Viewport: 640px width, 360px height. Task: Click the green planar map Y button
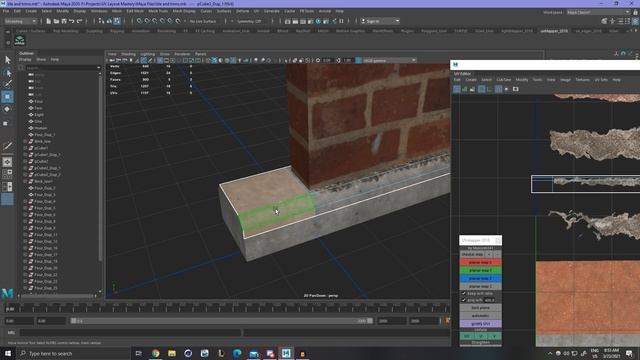pyautogui.click(x=480, y=270)
